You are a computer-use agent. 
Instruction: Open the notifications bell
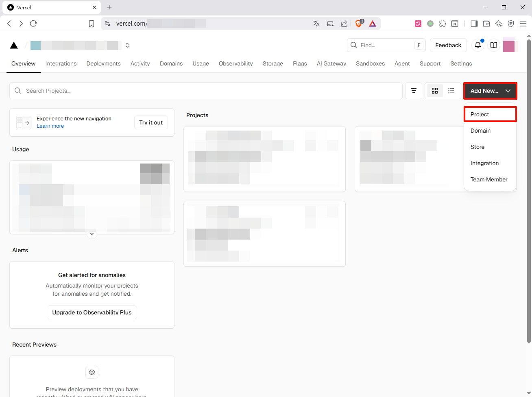click(478, 45)
